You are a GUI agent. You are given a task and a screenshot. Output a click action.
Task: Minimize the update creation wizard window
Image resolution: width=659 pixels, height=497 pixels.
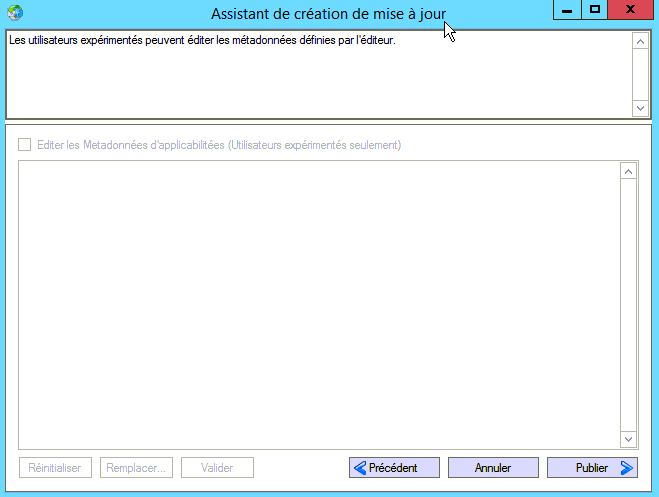[x=567, y=10]
